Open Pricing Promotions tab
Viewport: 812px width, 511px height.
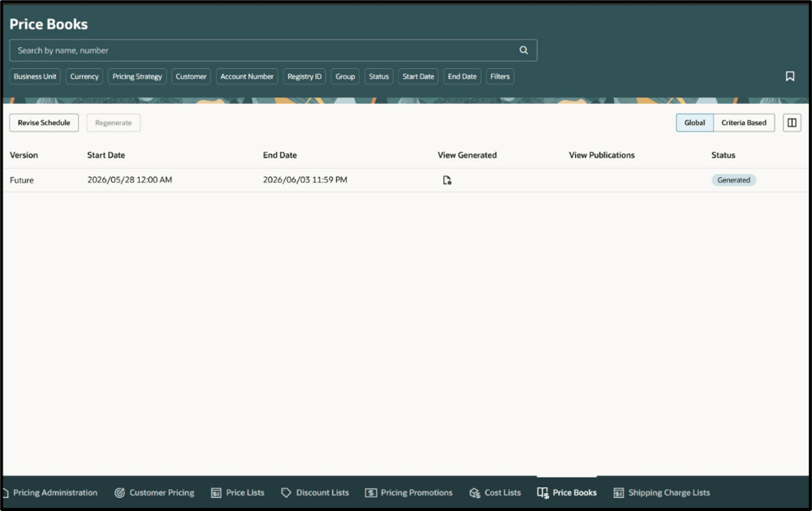tap(408, 493)
